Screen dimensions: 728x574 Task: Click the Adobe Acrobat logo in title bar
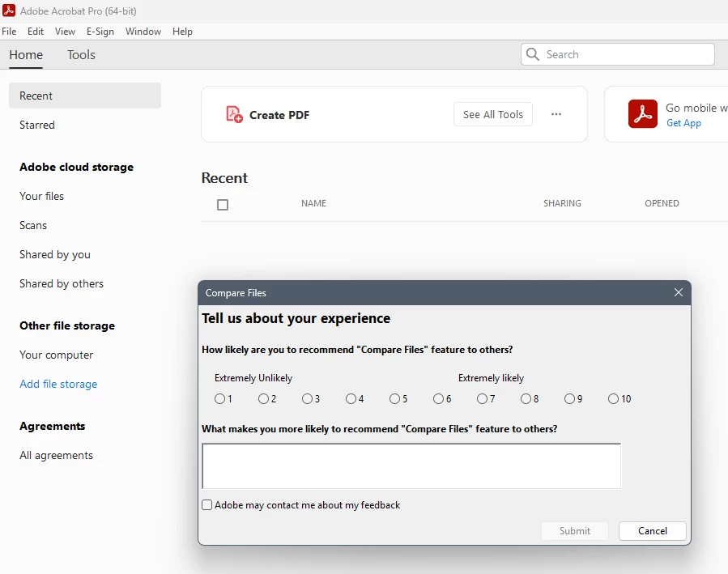(9, 11)
